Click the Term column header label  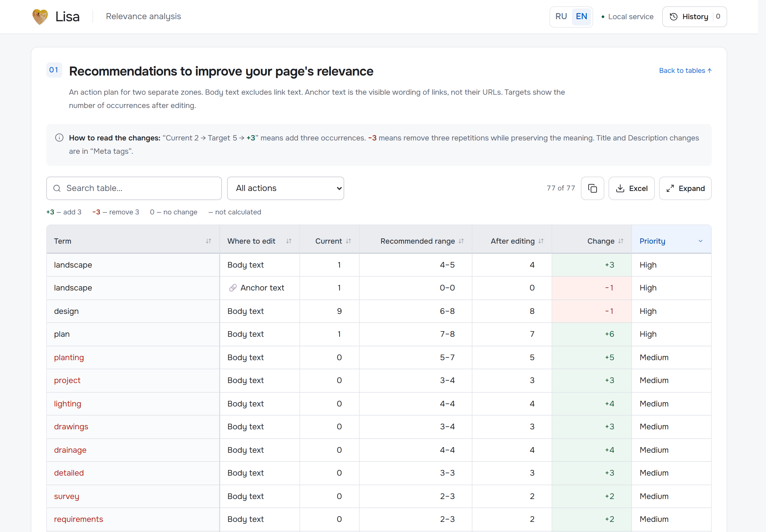point(63,241)
